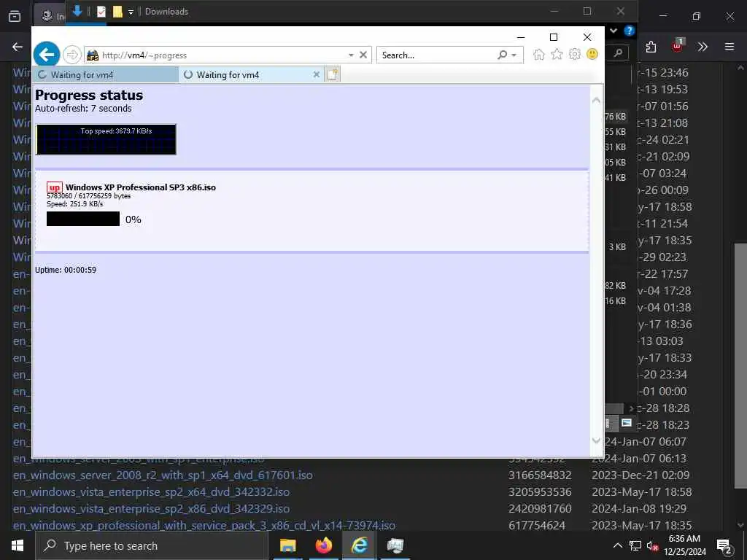Switch to the first 'Waiting for vm4' tab
Screen dimensions: 747x560
[107, 75]
